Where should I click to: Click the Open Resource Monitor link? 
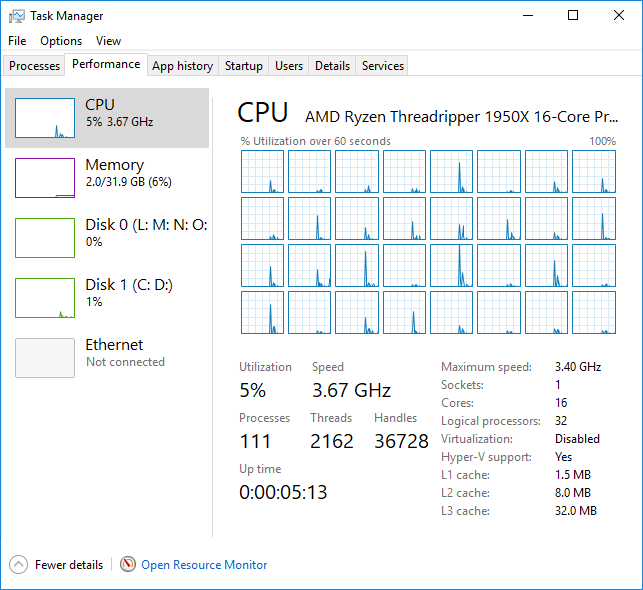[x=204, y=565]
